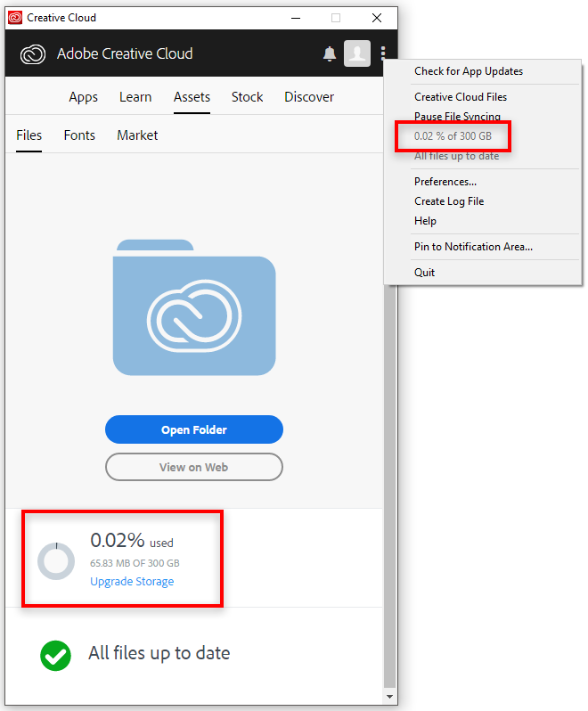Click the Open Folder button
Image resolution: width=588 pixels, height=711 pixels.
tap(194, 429)
